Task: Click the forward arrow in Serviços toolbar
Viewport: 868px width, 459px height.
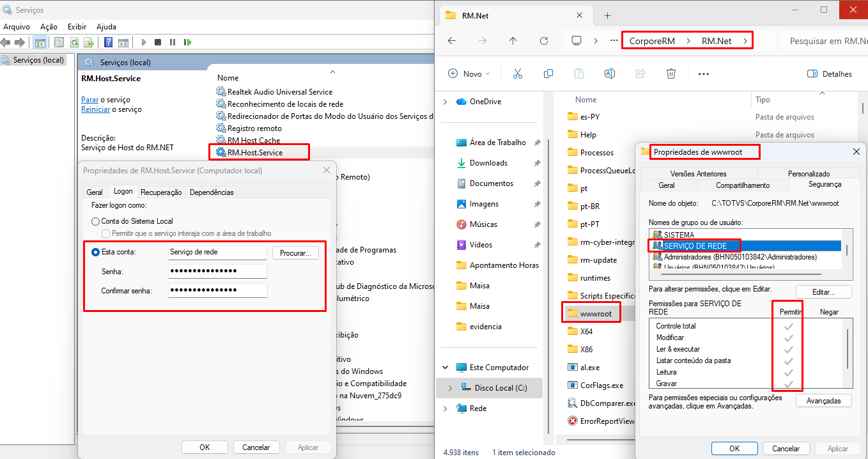Action: pyautogui.click(x=20, y=42)
